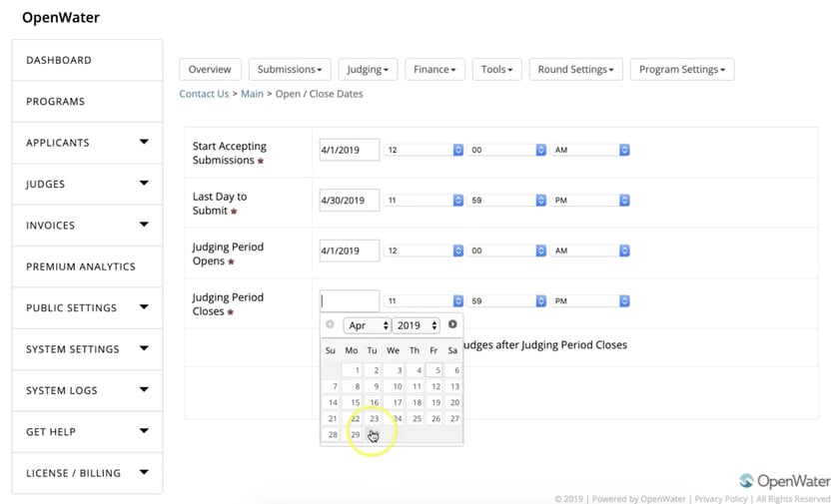The height and width of the screenshot is (504, 840).
Task: Go to next month in calendar
Action: tap(452, 324)
